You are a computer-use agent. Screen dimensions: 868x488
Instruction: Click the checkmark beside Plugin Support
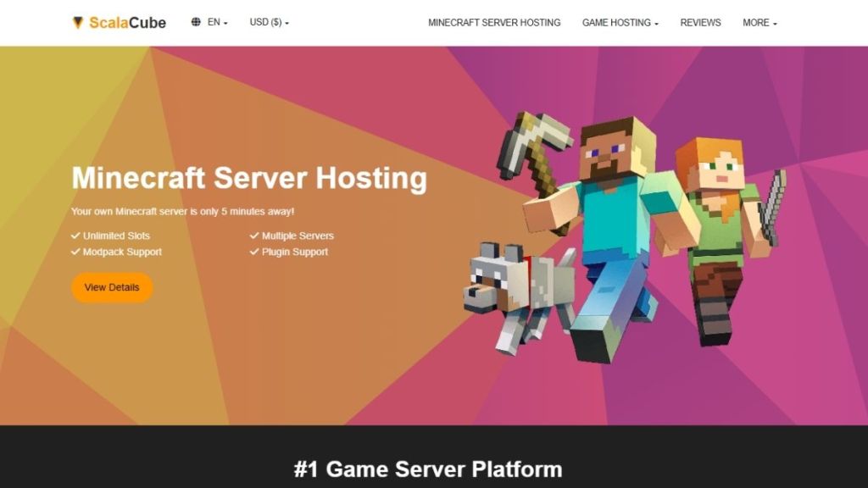(253, 252)
